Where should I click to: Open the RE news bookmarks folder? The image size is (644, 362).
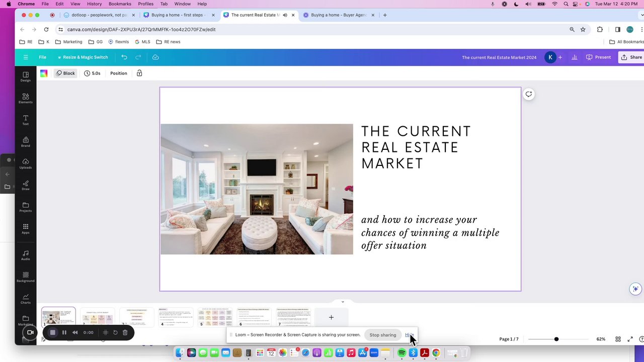(168, 42)
